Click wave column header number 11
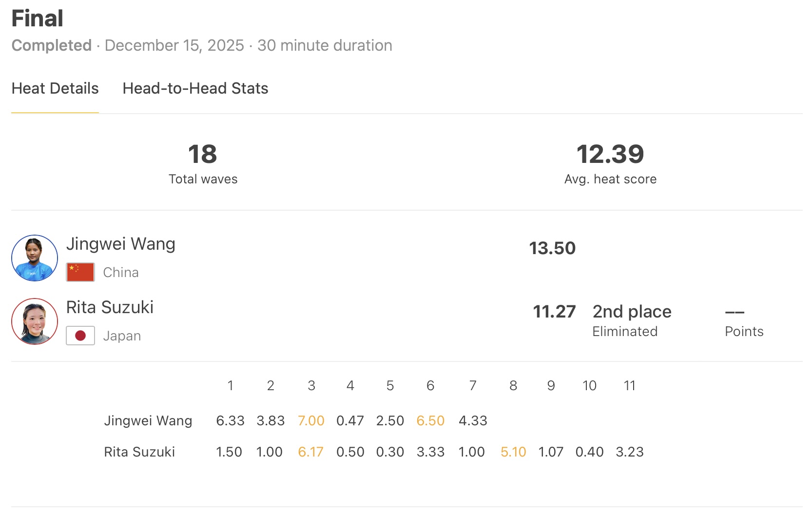Image resolution: width=812 pixels, height=517 pixels. (x=630, y=386)
